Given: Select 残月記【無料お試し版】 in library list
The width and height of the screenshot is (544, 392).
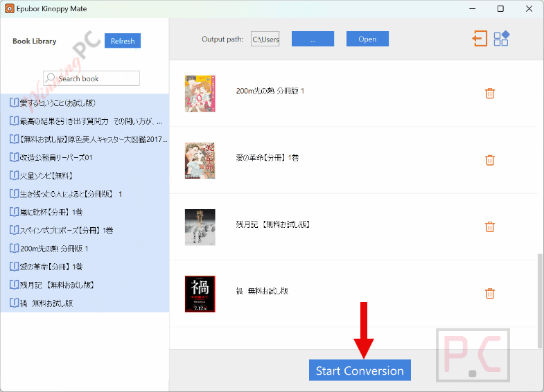Looking at the screenshot, I should click(x=85, y=285).
